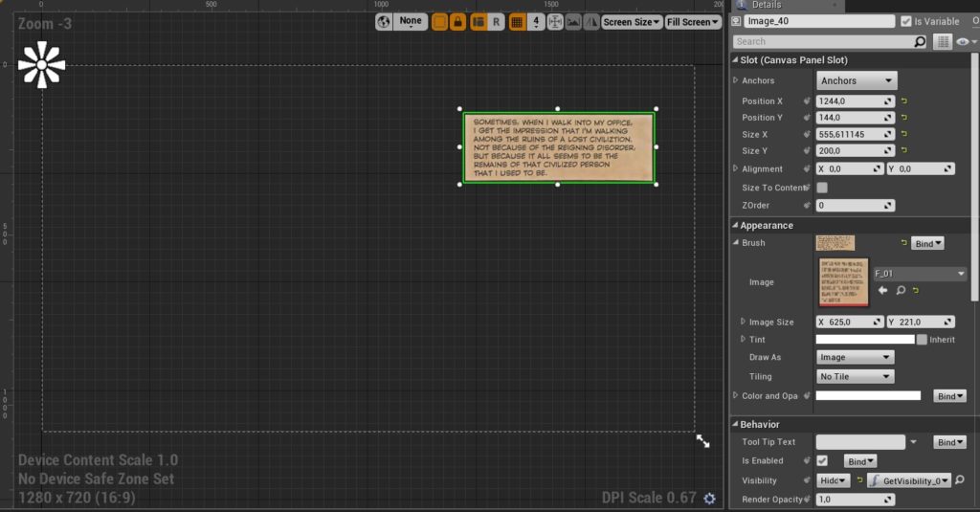Select the comic text image widget
980x512 pixels.
pyautogui.click(x=558, y=147)
